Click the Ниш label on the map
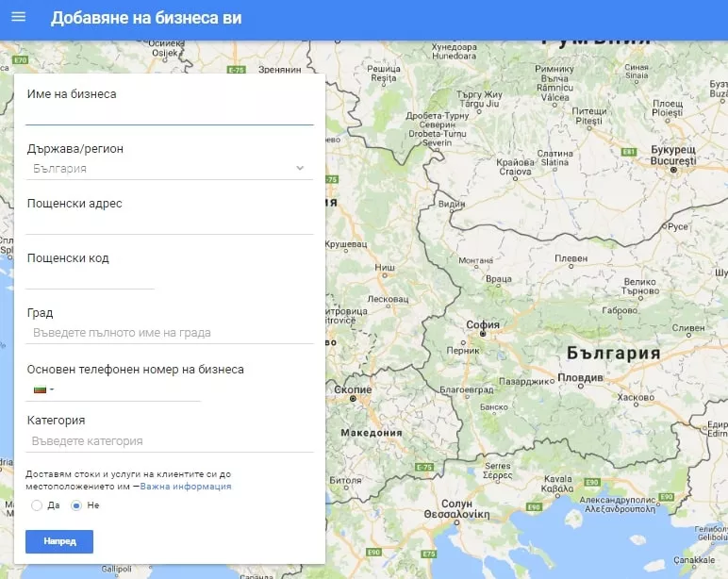Viewport: 728px width, 579px height. point(385,267)
